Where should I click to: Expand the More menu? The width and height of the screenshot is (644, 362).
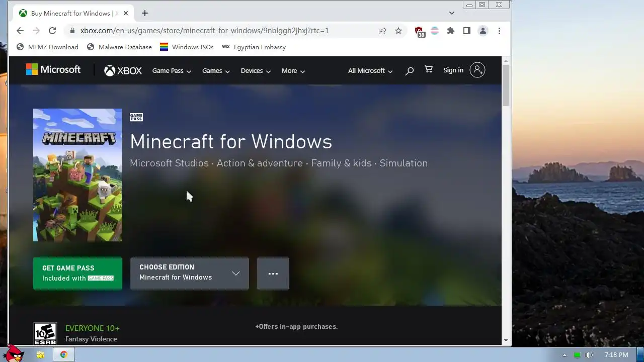293,71
